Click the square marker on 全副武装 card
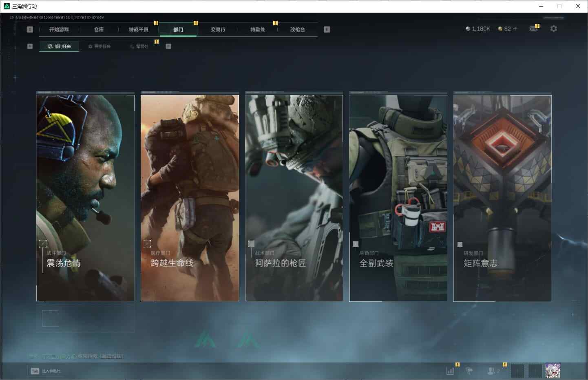The height and width of the screenshot is (380, 588). (x=356, y=244)
